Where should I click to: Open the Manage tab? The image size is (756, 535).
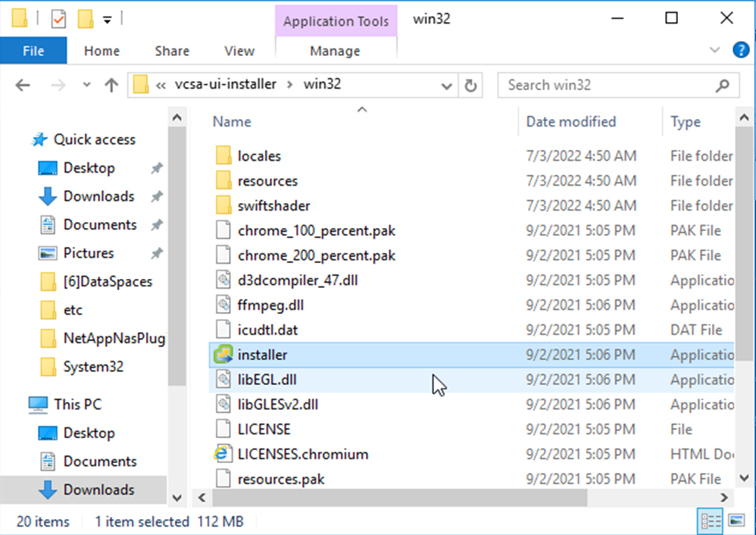[x=335, y=51]
